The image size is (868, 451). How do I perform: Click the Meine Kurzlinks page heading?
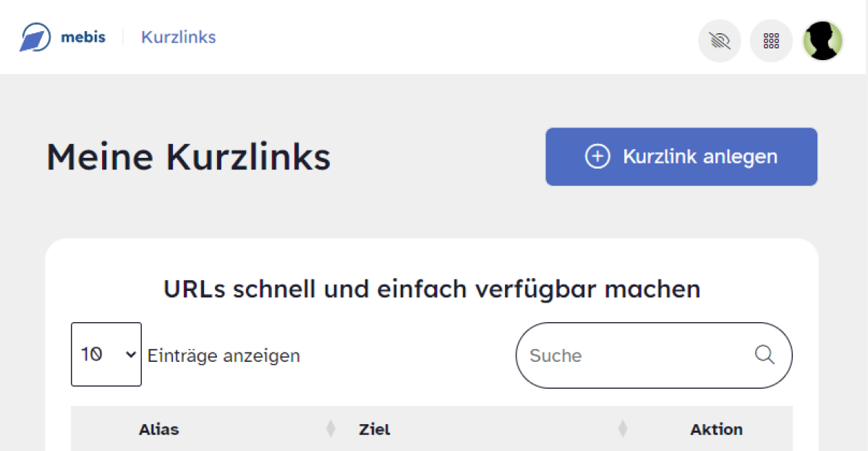(x=189, y=157)
